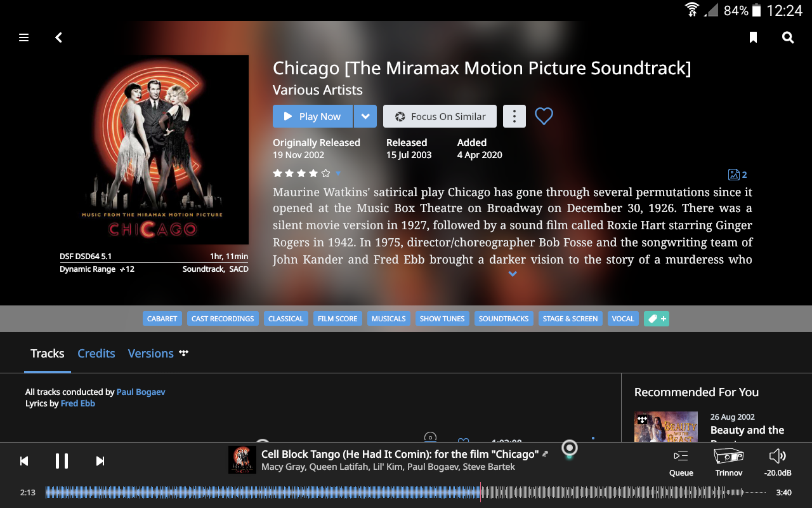Open conductor Paul Bogaev's link under Tracks
The height and width of the screenshot is (508, 812).
tap(141, 392)
